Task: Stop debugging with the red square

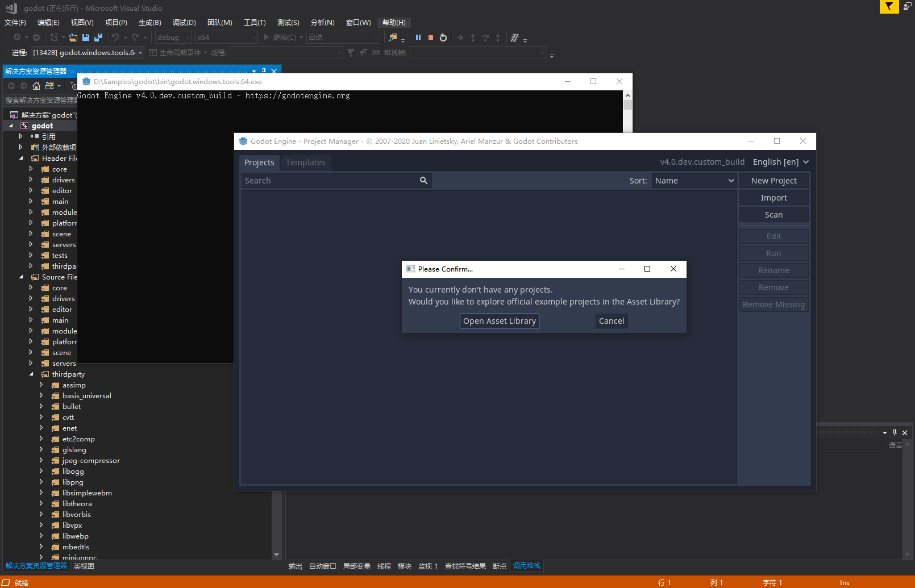Action: click(x=431, y=37)
